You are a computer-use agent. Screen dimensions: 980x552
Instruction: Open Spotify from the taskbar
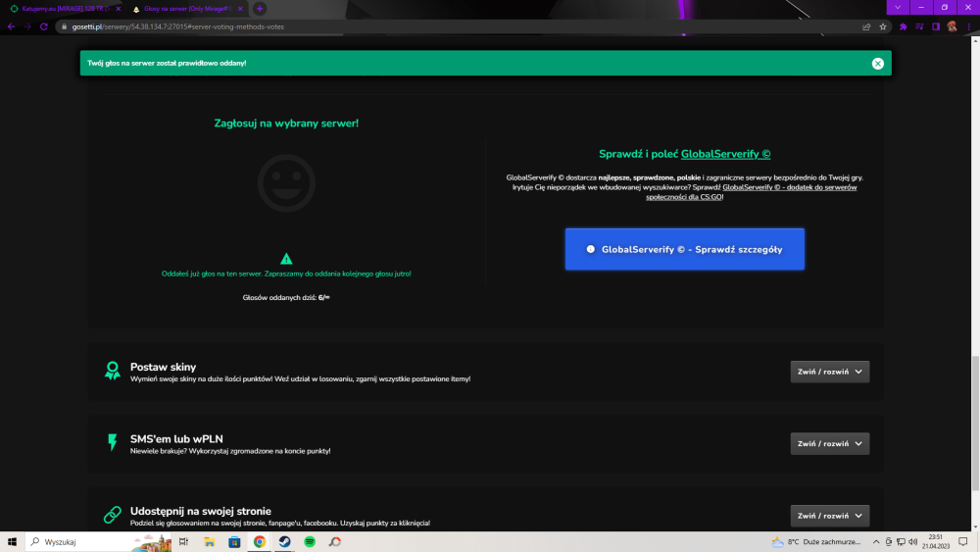click(310, 542)
